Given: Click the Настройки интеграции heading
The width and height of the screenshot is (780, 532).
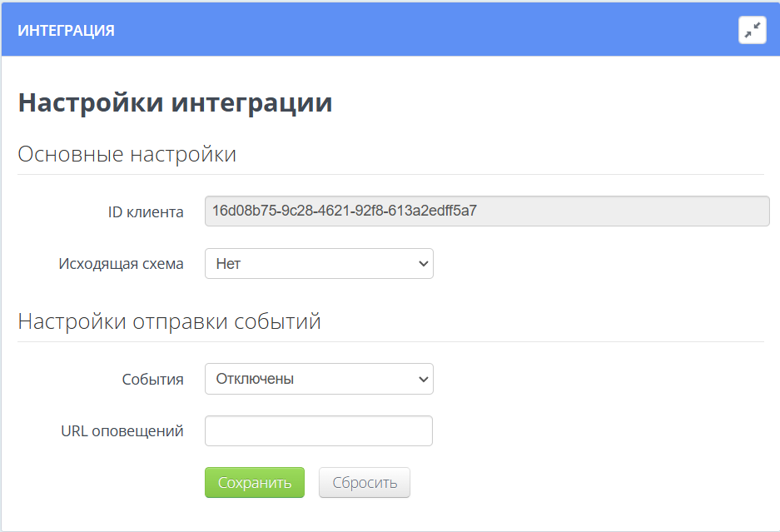Looking at the screenshot, I should [x=175, y=102].
